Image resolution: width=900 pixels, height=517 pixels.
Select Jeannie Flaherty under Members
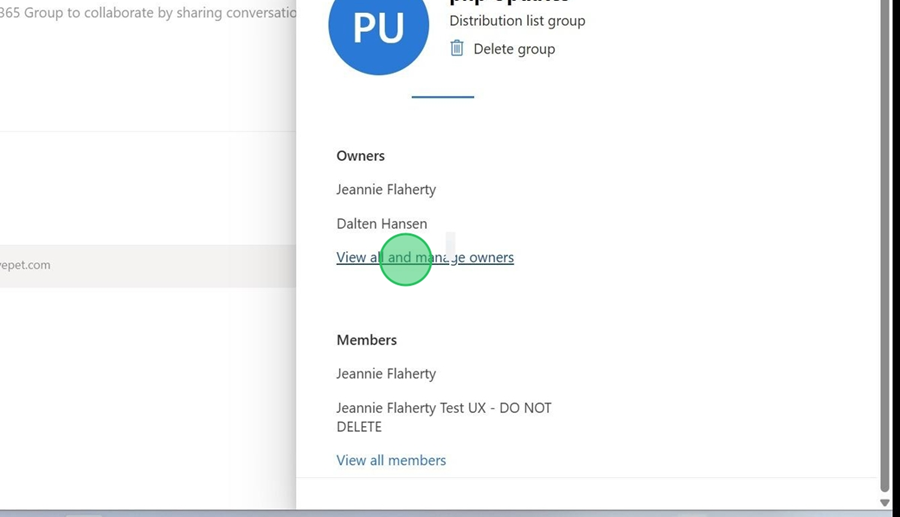coord(386,373)
